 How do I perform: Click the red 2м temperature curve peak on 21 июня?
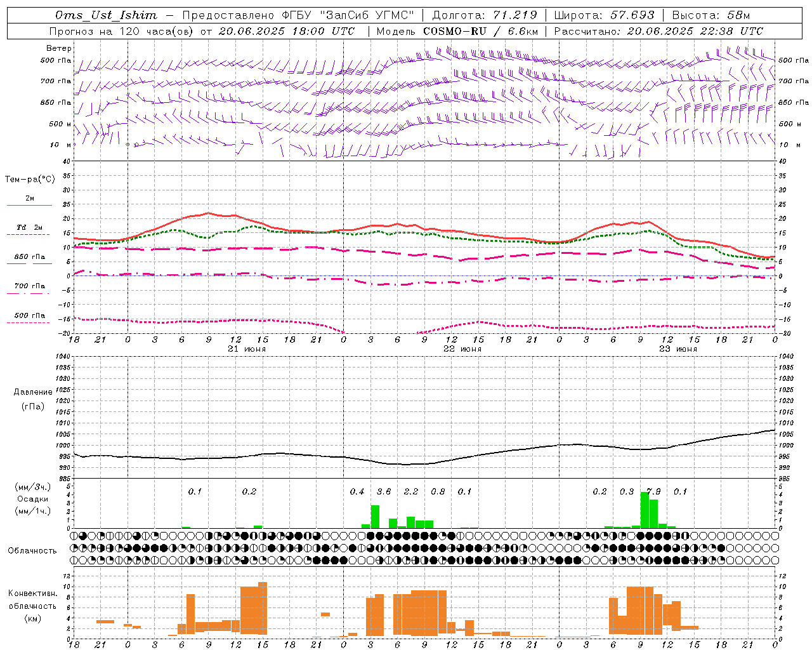tap(208, 213)
